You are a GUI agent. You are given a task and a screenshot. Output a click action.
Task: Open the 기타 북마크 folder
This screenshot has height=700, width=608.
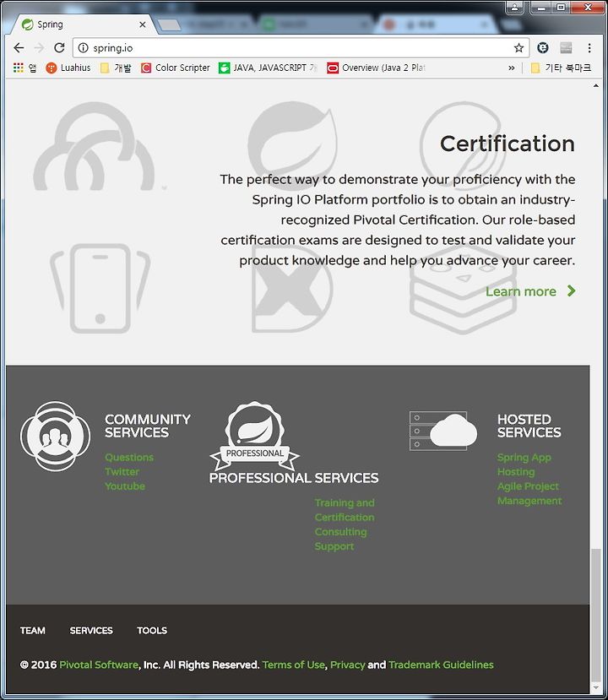[x=561, y=68]
